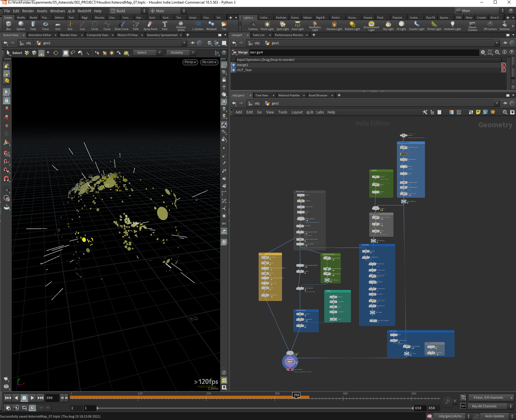Jump to the first frame
This screenshot has width=516, height=420.
8,398
